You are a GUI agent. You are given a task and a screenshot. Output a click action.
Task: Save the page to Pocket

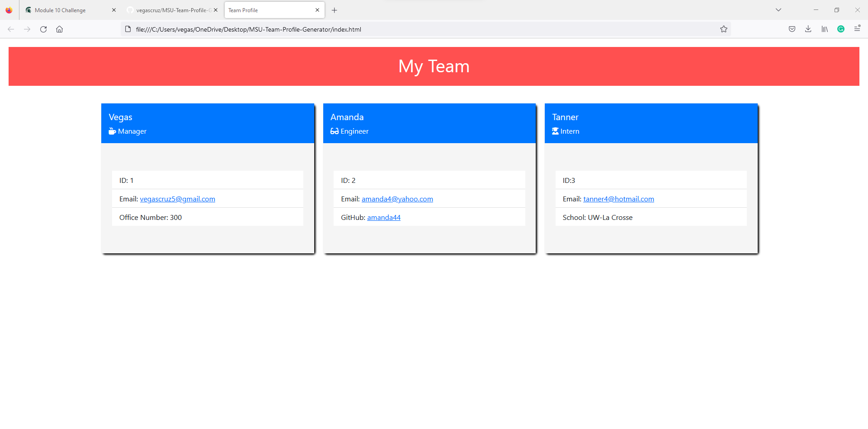click(792, 29)
